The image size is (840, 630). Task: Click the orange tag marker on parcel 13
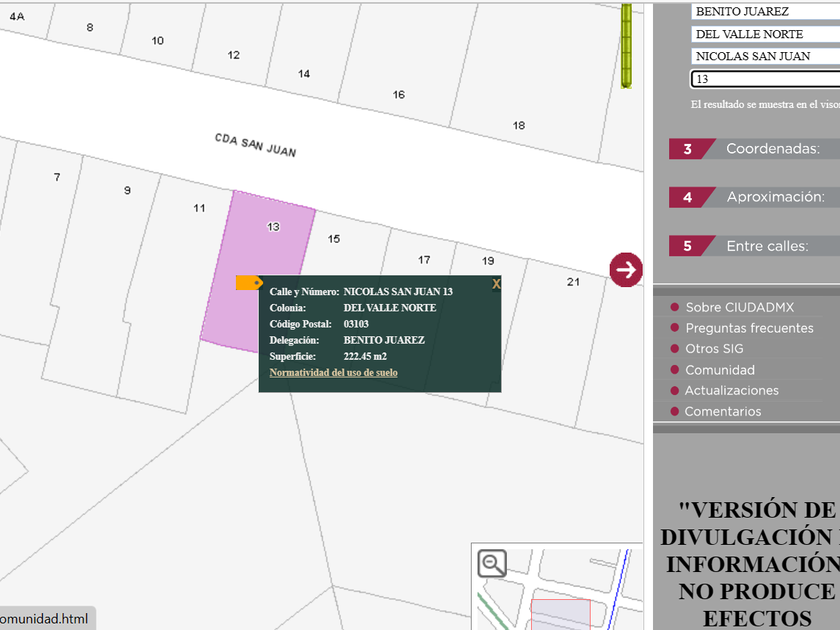249,283
